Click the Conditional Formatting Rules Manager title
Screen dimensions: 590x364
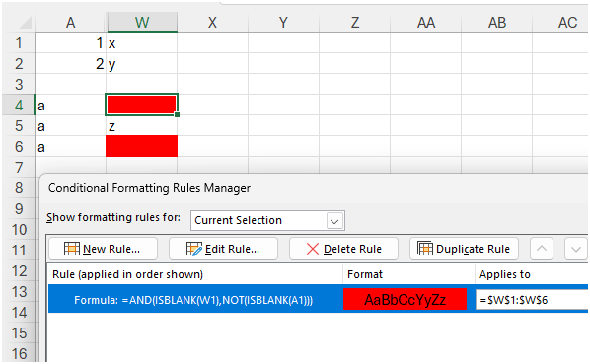[x=149, y=188]
